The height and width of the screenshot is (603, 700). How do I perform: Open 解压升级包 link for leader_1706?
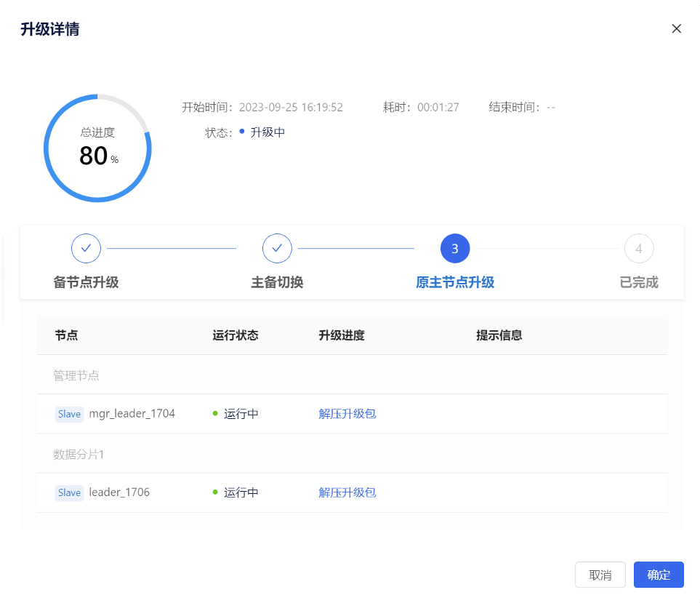coord(347,492)
